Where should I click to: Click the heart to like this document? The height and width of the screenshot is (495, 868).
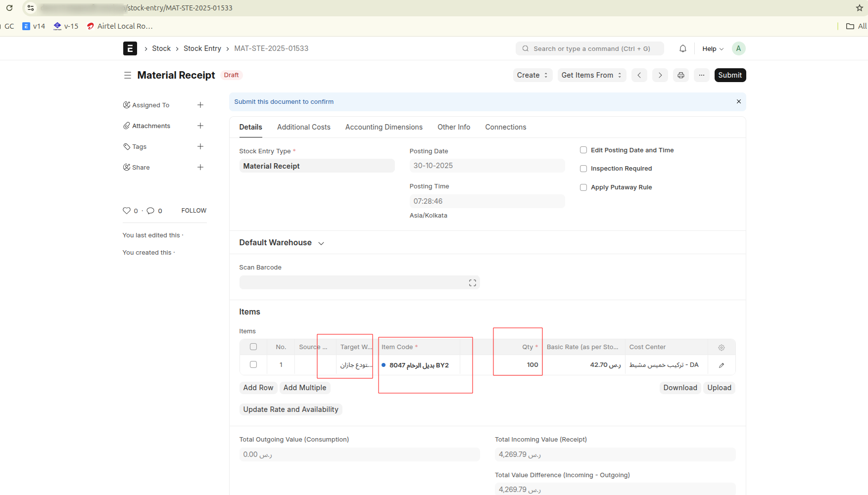point(126,211)
